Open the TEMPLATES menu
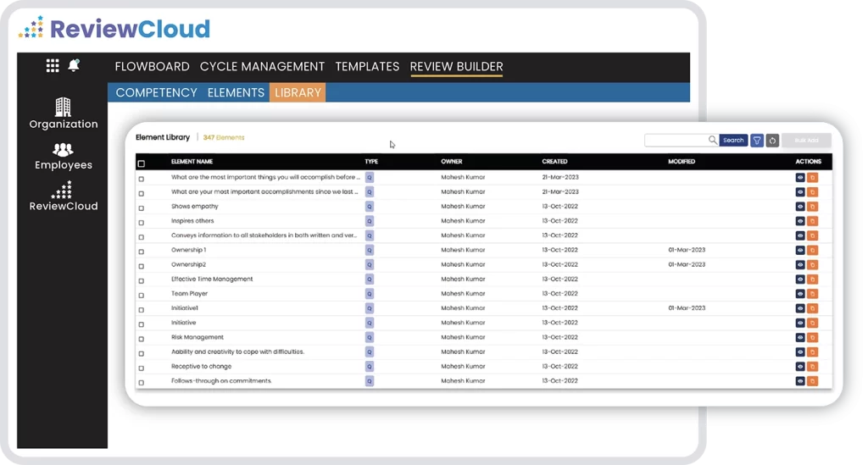The height and width of the screenshot is (465, 868). pos(367,66)
